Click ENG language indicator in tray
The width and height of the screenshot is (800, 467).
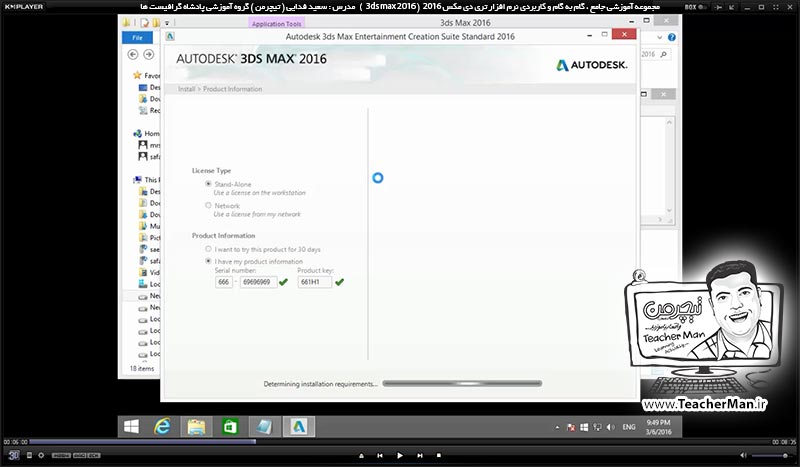(629, 427)
